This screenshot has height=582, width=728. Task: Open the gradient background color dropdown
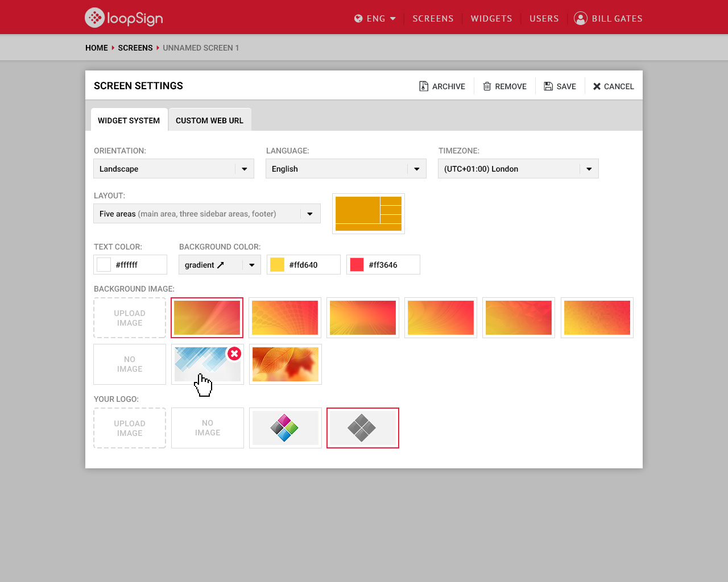220,265
